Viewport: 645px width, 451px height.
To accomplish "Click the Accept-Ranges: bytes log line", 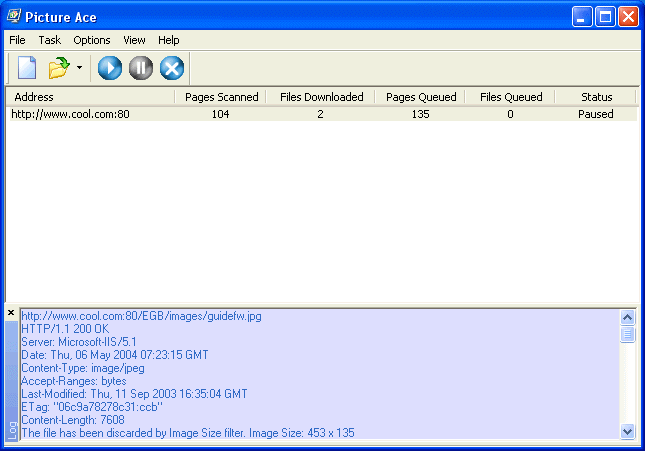I will 74,381.
